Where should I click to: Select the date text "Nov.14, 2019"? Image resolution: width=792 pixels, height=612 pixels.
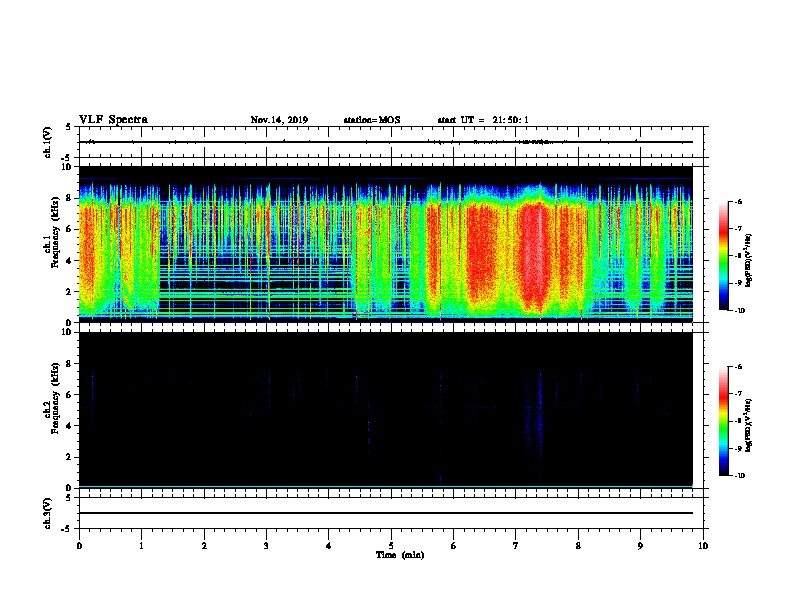(x=279, y=120)
